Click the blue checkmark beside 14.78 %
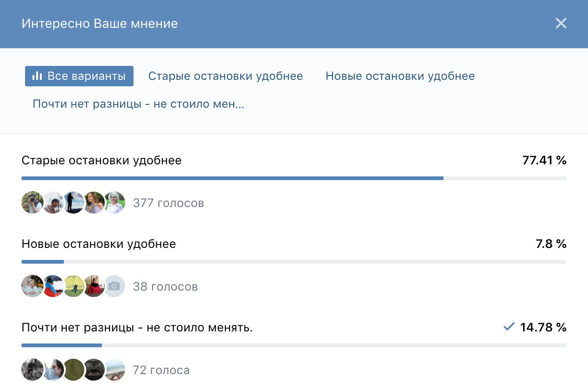This screenshot has height=389, width=588. click(x=509, y=327)
